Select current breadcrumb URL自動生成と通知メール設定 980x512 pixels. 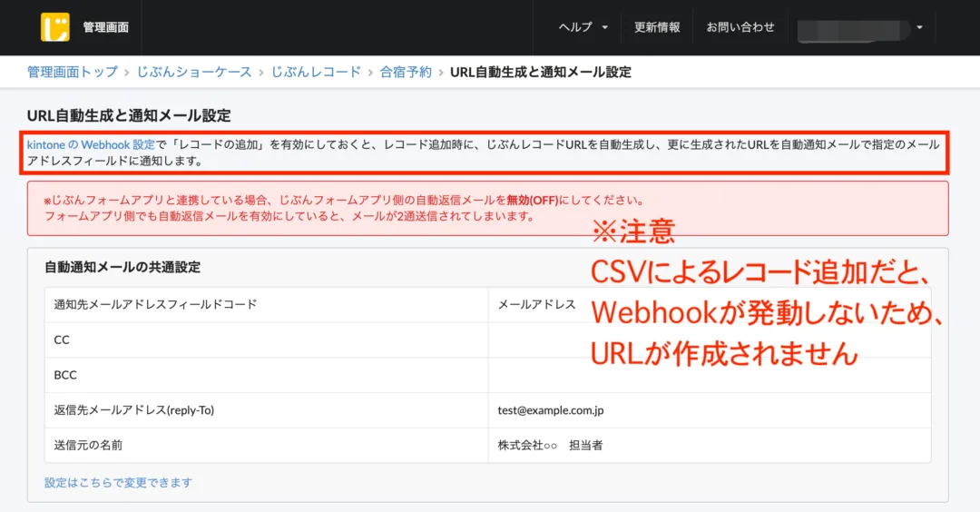541,72
